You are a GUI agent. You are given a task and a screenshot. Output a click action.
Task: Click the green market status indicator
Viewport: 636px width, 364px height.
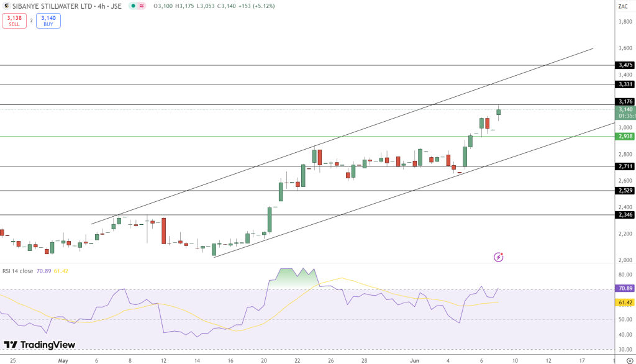click(133, 6)
